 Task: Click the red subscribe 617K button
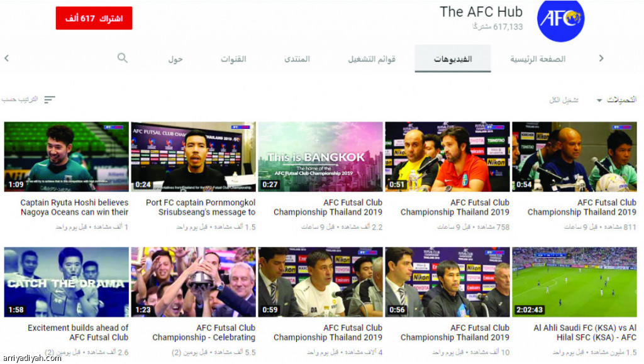click(x=94, y=18)
